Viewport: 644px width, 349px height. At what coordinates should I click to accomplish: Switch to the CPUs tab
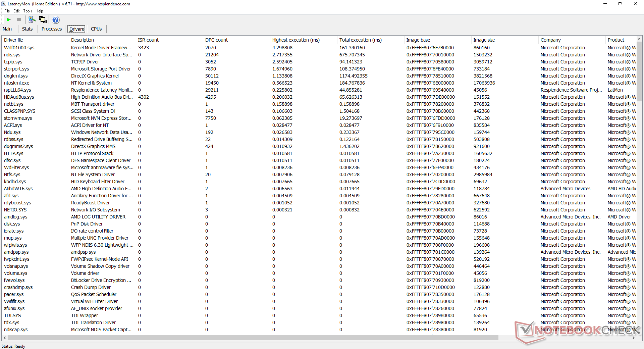96,29
